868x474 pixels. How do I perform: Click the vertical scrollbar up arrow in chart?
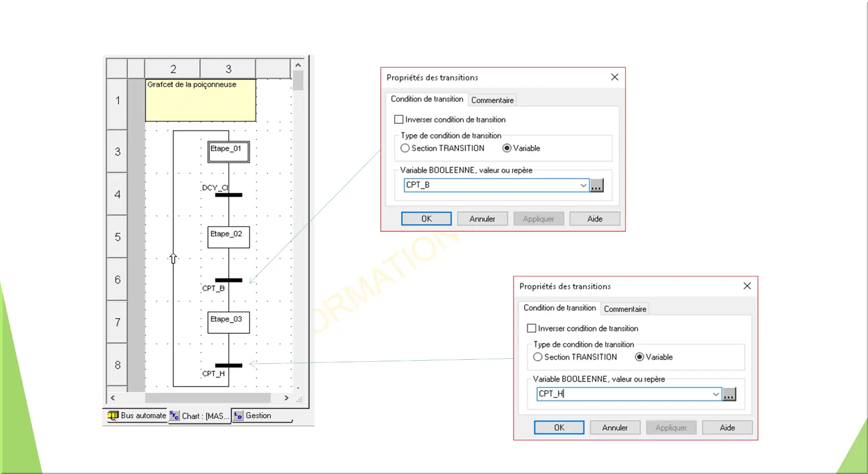click(x=298, y=65)
